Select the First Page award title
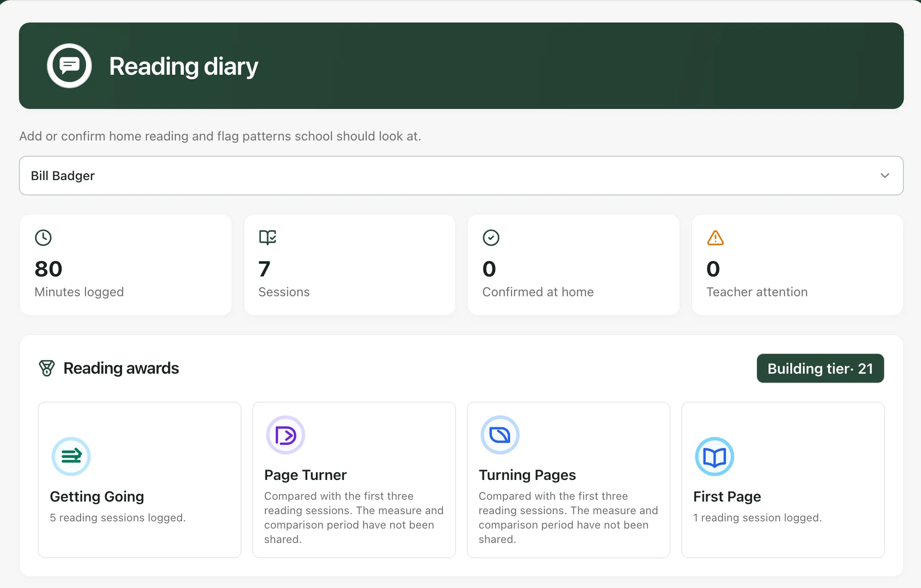Screen dimensions: 921x588 pyautogui.click(x=727, y=497)
